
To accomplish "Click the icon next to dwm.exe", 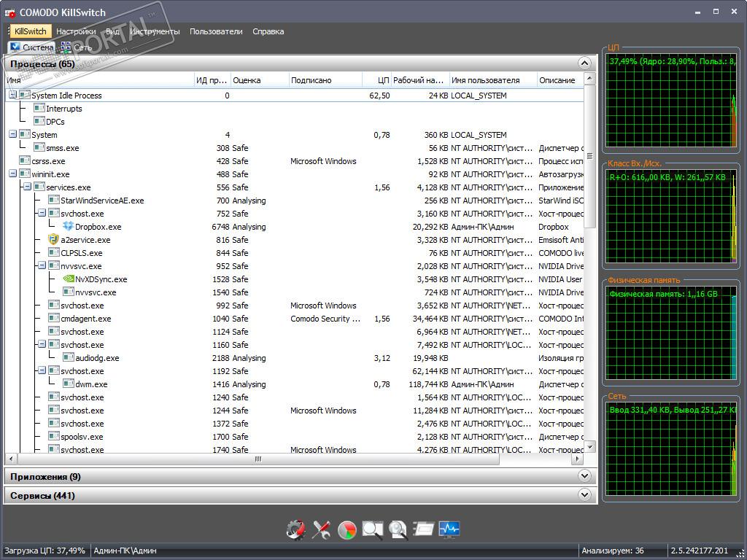I will tap(68, 384).
